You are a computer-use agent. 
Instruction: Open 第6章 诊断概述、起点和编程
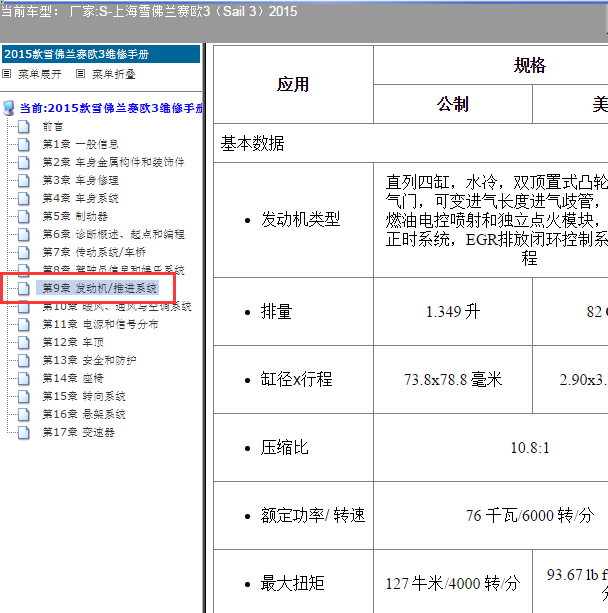pos(113,234)
